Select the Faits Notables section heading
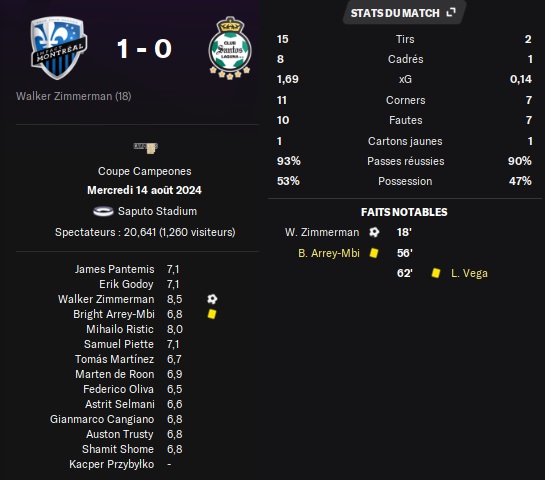The height and width of the screenshot is (480, 545). 404,212
